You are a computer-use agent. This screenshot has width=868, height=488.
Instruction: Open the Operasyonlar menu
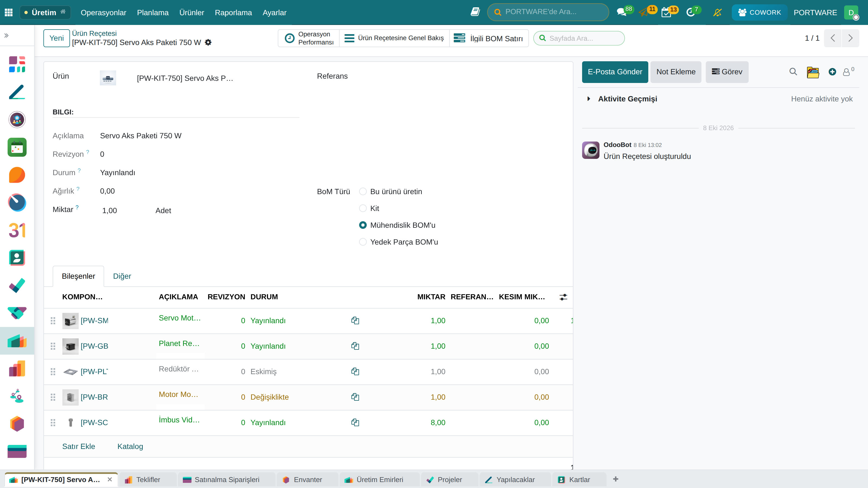click(x=103, y=12)
